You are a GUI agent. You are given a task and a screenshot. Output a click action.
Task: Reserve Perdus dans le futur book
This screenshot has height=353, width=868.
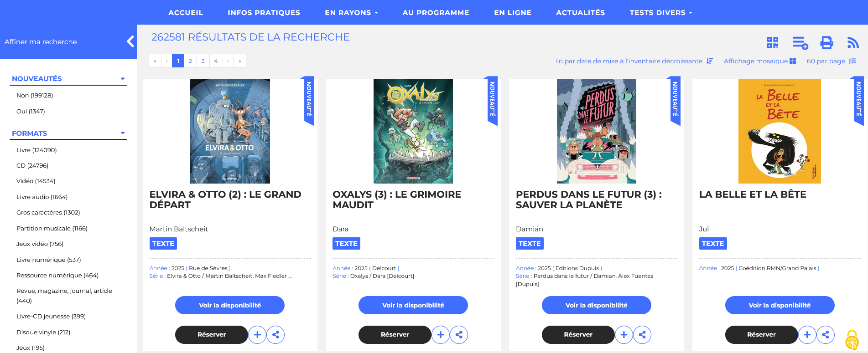coord(578,335)
